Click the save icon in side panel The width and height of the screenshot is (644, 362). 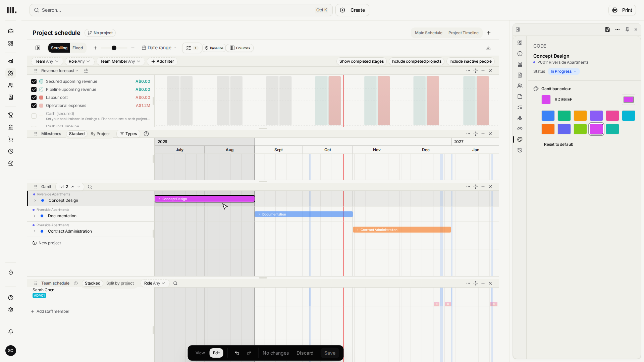pos(607,29)
